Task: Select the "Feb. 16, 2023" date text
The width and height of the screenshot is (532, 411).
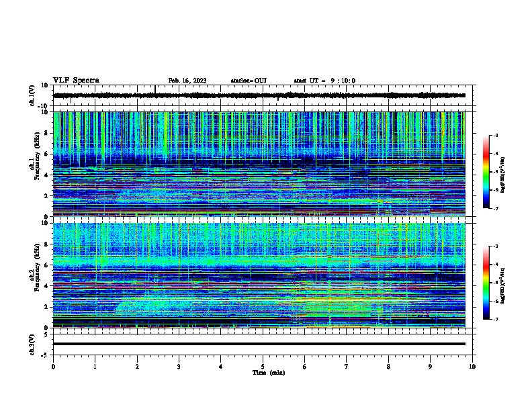Action: coord(187,81)
